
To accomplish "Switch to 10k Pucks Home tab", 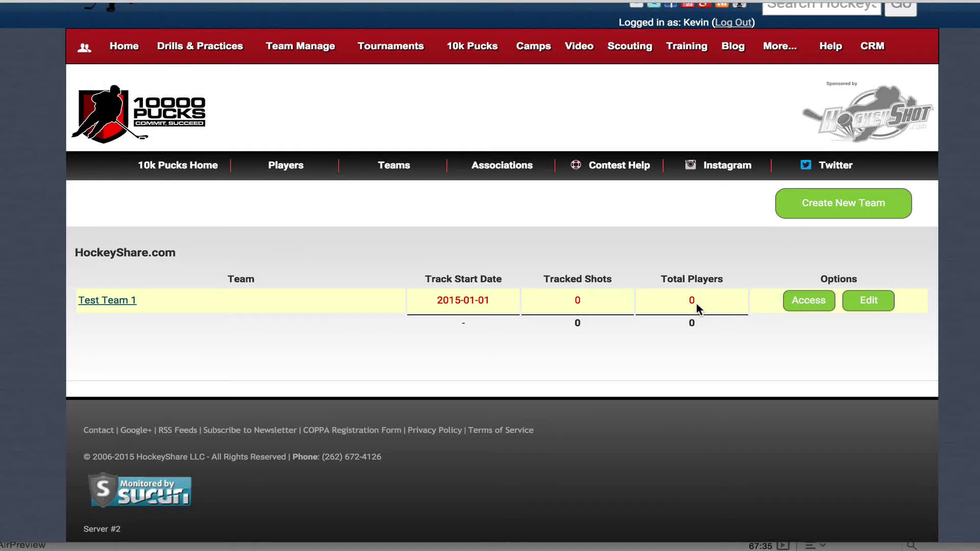I will tap(178, 165).
